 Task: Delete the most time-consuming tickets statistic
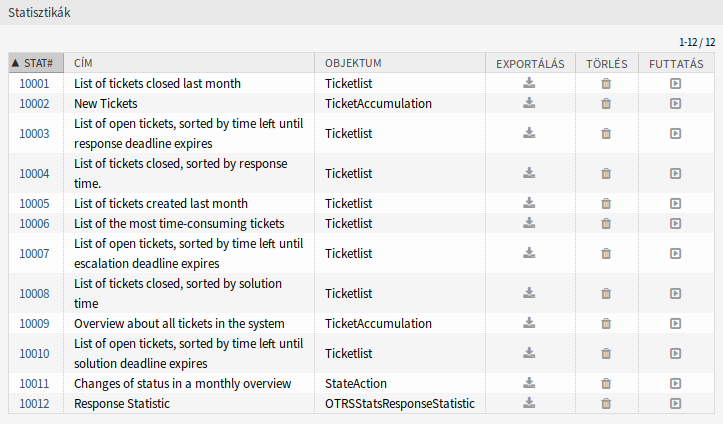tap(606, 224)
